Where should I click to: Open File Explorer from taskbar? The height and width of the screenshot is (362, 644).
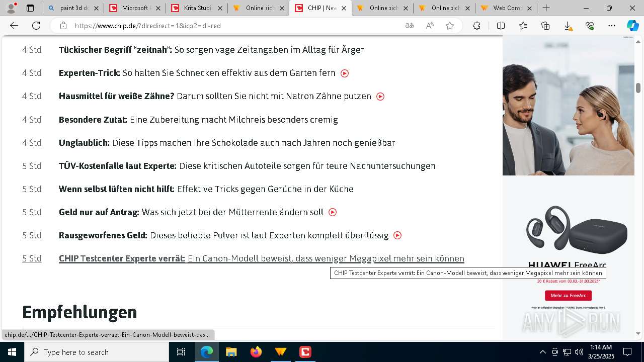coord(231,352)
